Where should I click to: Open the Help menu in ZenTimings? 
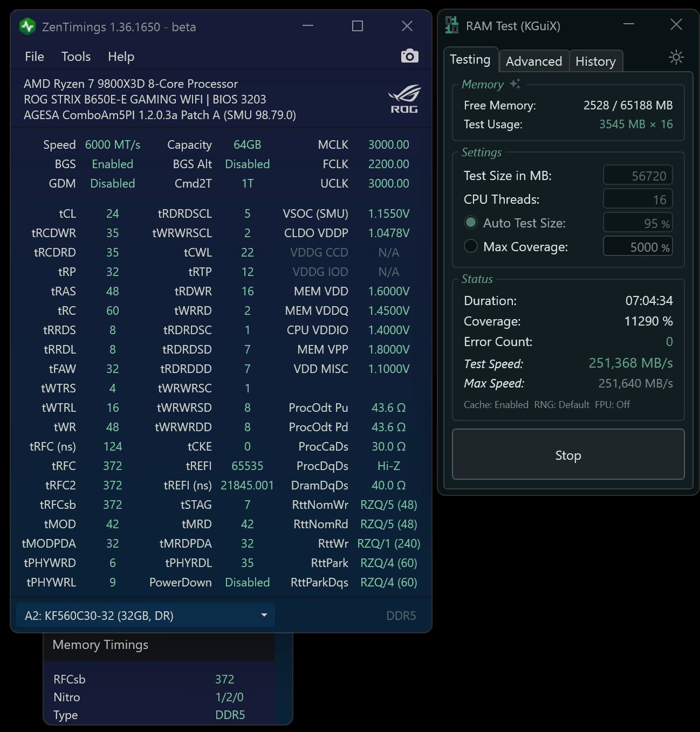pyautogui.click(x=121, y=57)
